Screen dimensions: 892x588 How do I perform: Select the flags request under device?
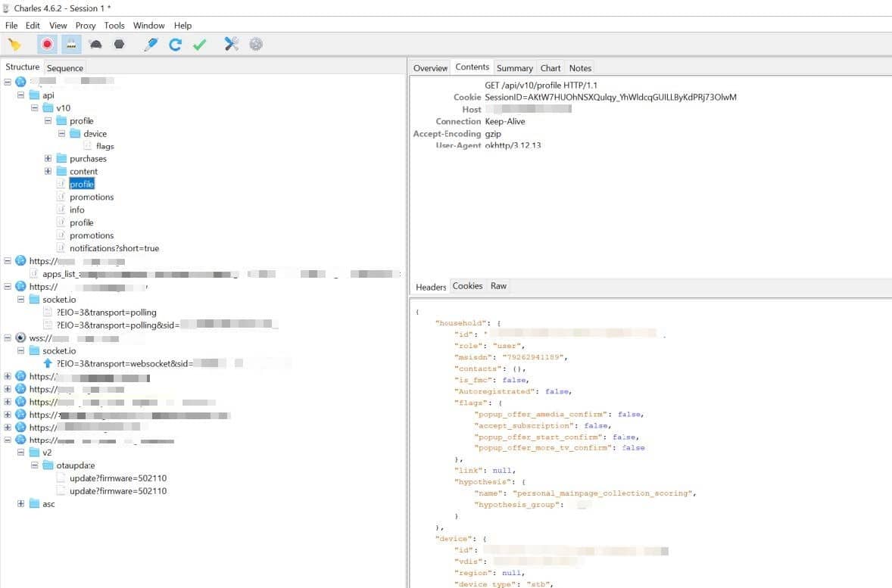click(104, 146)
